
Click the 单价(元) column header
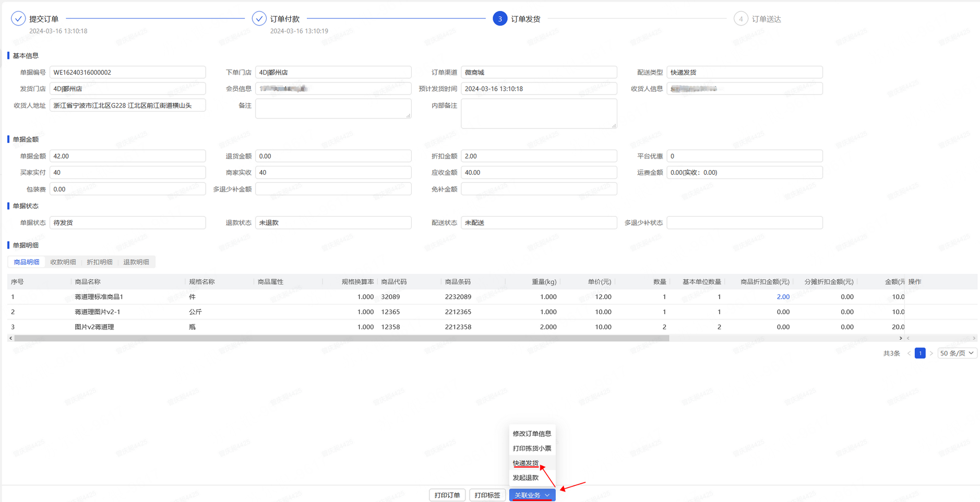point(600,282)
